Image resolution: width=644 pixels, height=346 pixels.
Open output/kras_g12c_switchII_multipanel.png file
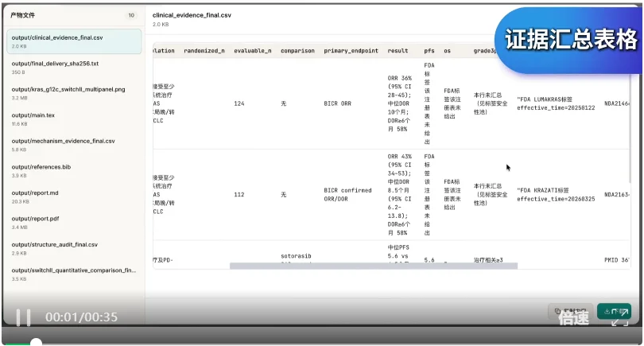[75, 93]
